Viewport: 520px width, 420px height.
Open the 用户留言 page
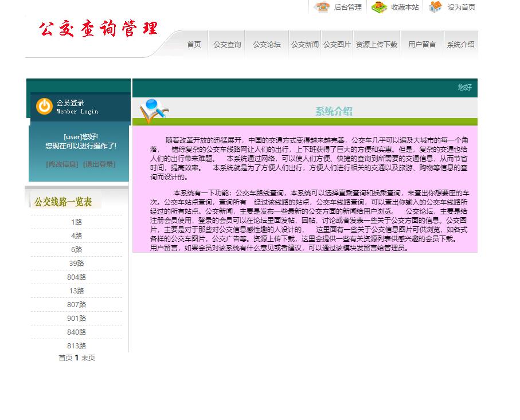click(x=421, y=43)
